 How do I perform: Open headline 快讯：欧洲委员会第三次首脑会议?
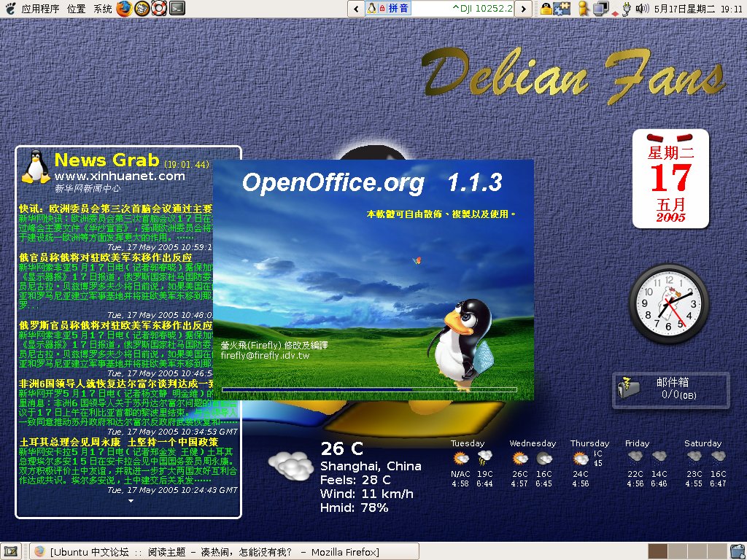click(115, 209)
